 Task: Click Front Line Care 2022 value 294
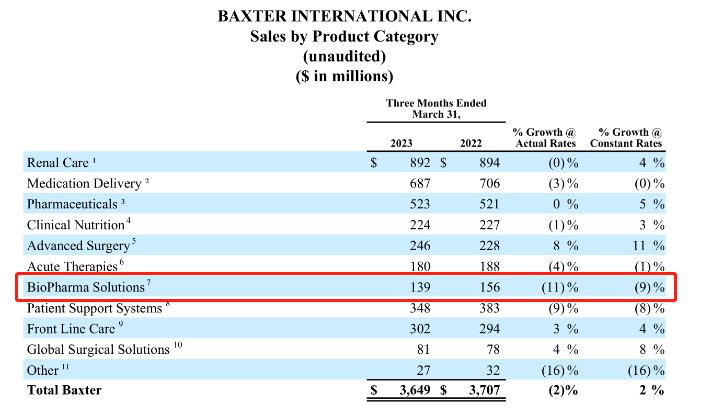489,329
